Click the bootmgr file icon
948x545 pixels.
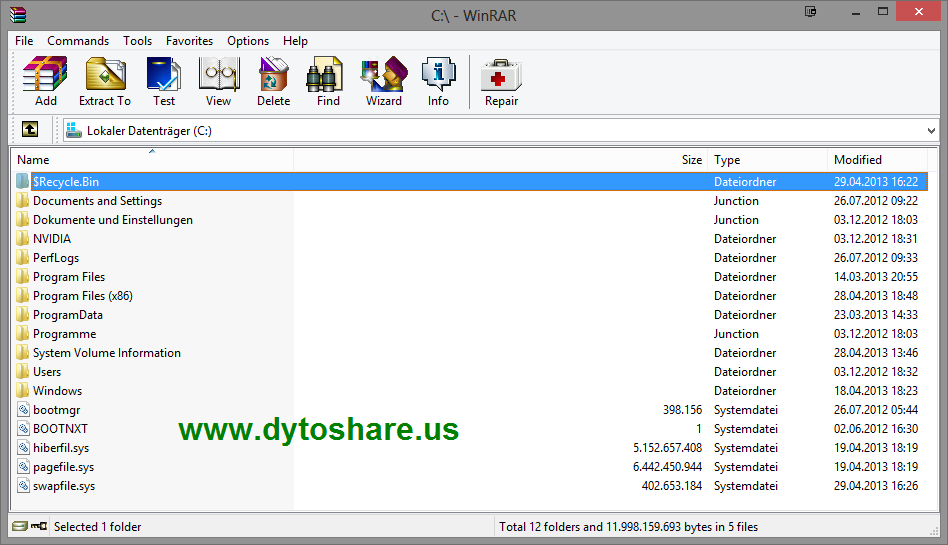pos(23,410)
